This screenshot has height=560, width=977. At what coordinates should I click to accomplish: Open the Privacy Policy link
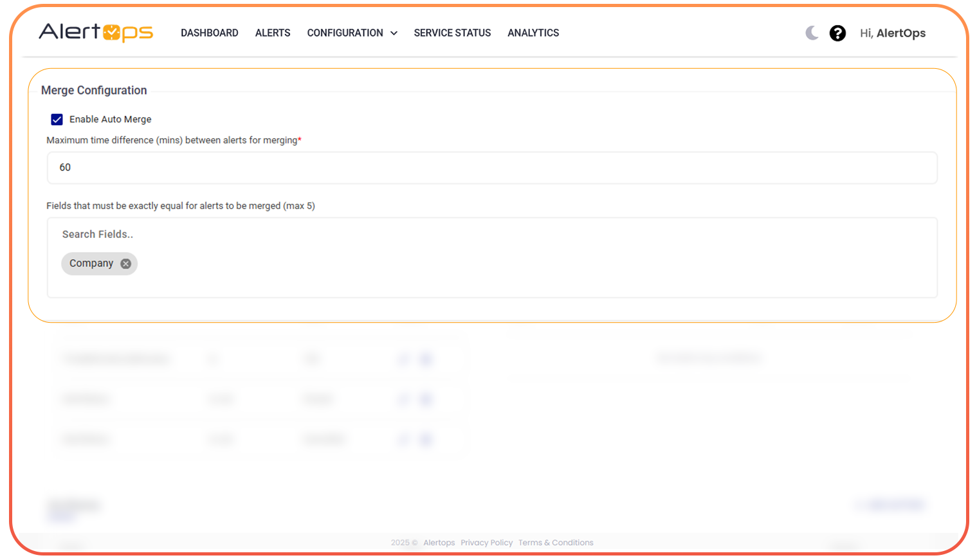tap(487, 543)
